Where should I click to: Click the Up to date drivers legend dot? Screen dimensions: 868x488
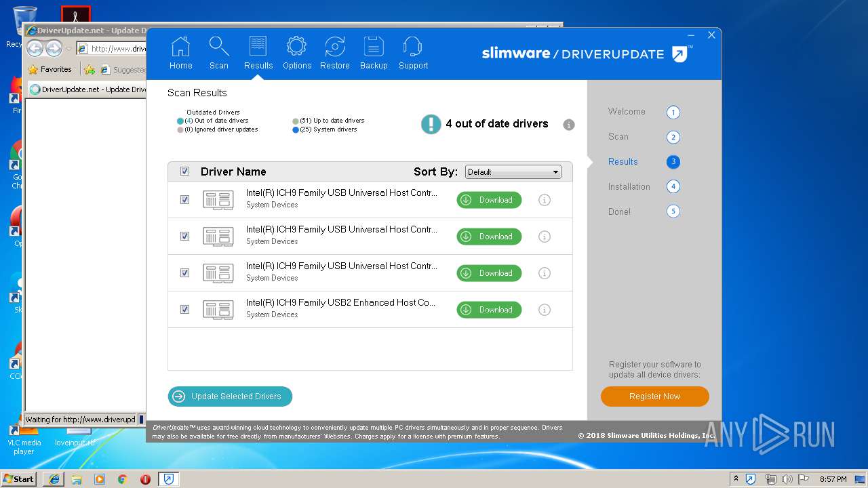click(296, 121)
